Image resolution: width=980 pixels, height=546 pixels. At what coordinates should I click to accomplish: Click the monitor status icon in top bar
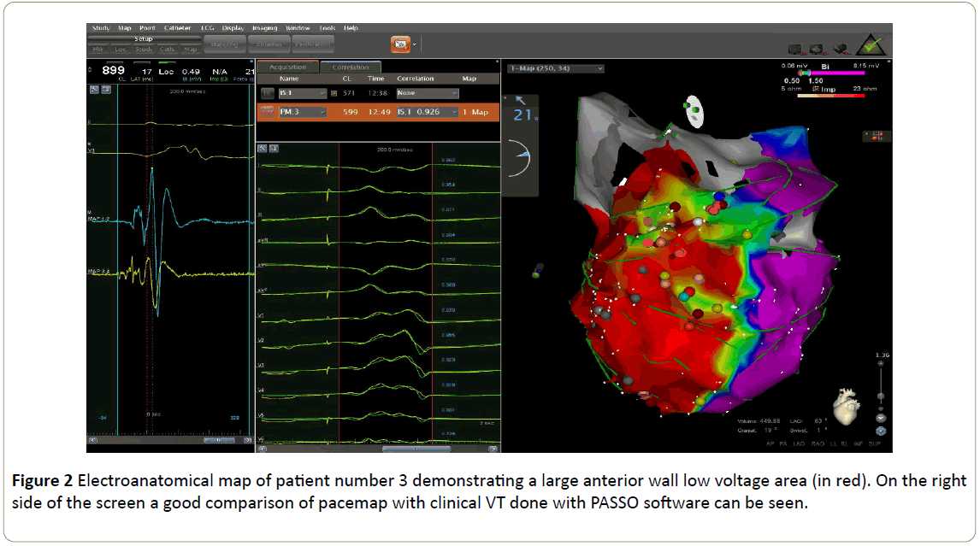tap(795, 49)
